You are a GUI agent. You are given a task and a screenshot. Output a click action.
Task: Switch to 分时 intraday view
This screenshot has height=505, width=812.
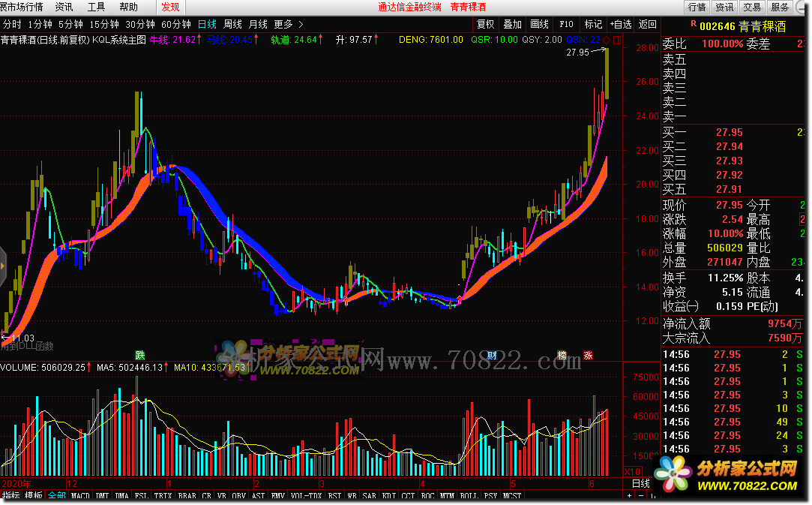pos(12,24)
